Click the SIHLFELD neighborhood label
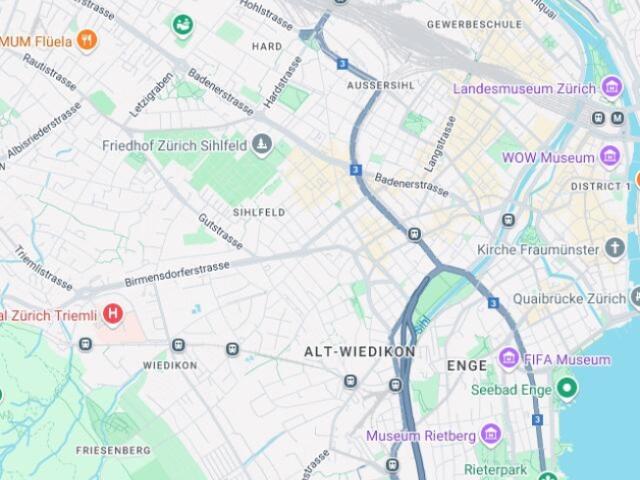 click(259, 212)
